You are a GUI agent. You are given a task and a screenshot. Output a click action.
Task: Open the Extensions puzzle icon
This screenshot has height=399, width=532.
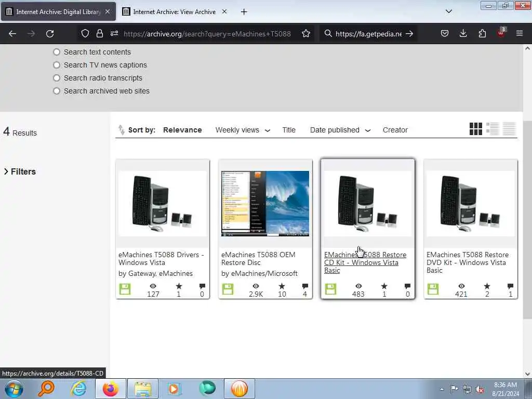pyautogui.click(x=482, y=33)
